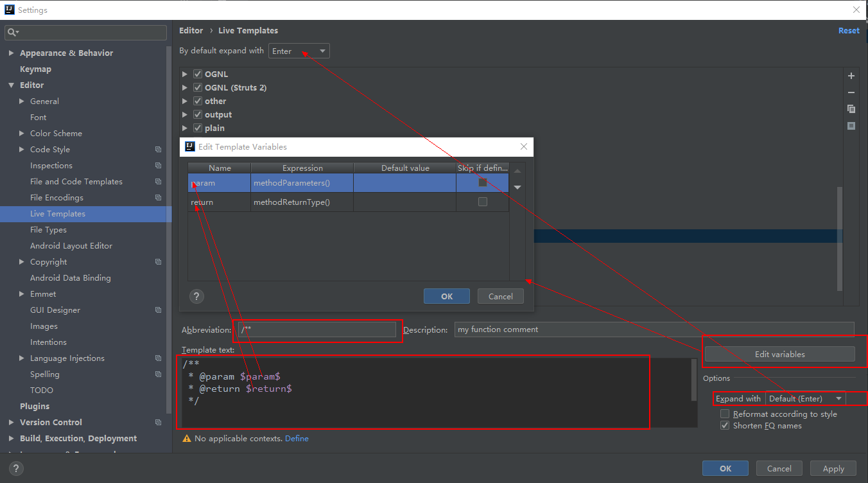The height and width of the screenshot is (483, 868).
Task: Open help icon at Settings bottom left
Action: 17,468
